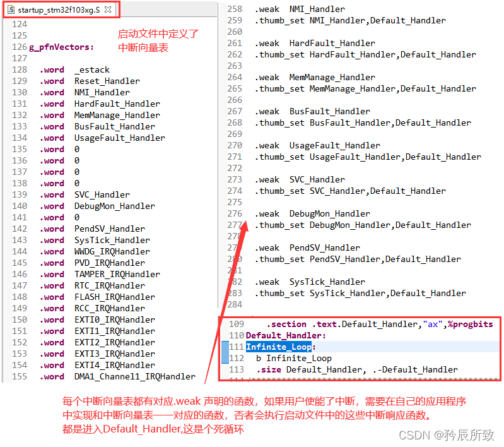Viewport: 504px width, 447px height.
Task: Select DMA1_Channel1_IRQHandler on line 155
Action: (x=135, y=376)
